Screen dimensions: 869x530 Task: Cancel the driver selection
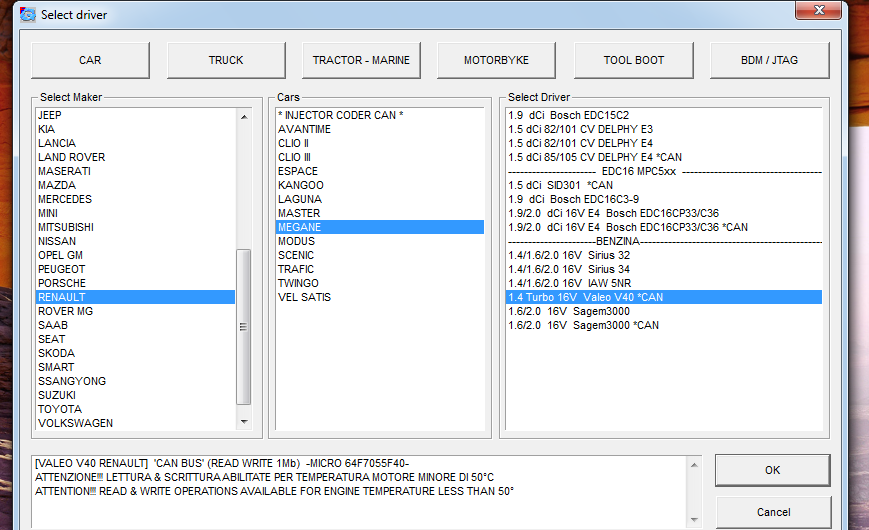coord(773,512)
